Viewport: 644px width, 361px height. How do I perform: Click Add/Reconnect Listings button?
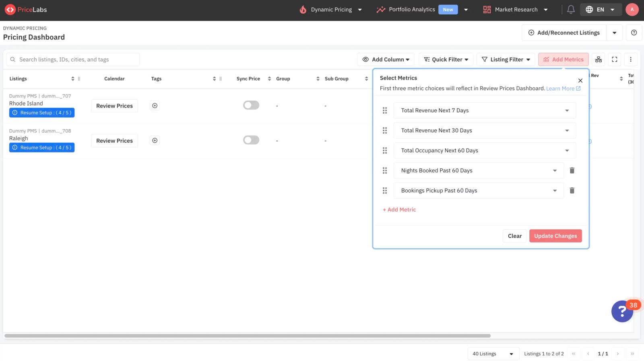564,33
